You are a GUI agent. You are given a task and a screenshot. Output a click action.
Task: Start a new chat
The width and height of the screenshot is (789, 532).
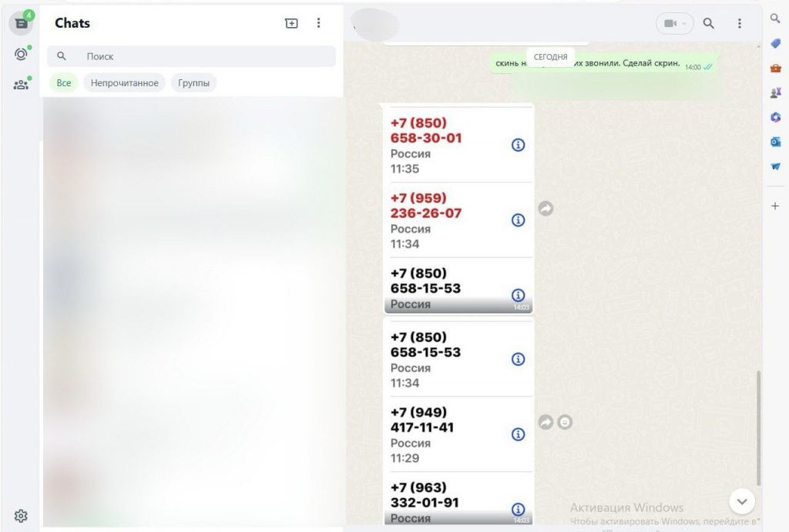coord(291,23)
